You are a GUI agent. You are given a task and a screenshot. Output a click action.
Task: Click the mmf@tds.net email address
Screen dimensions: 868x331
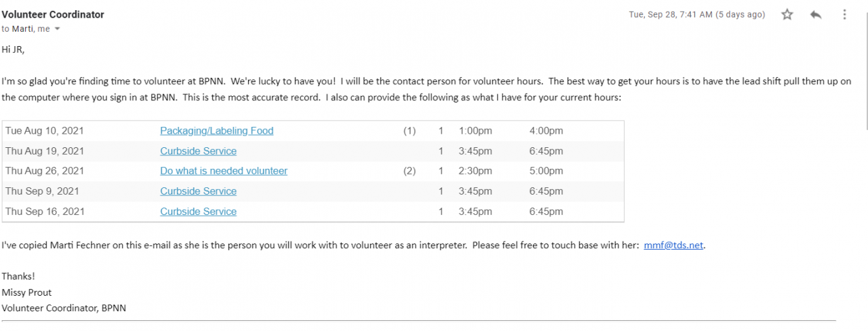pyautogui.click(x=673, y=246)
